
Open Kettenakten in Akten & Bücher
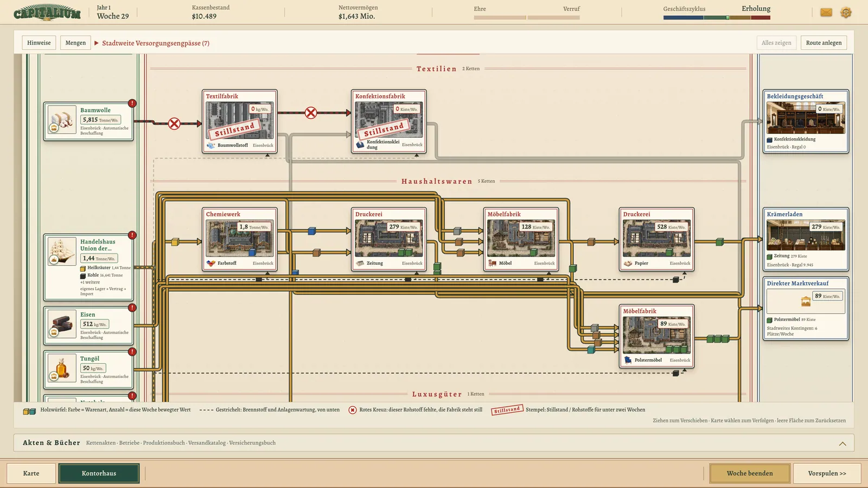click(101, 443)
